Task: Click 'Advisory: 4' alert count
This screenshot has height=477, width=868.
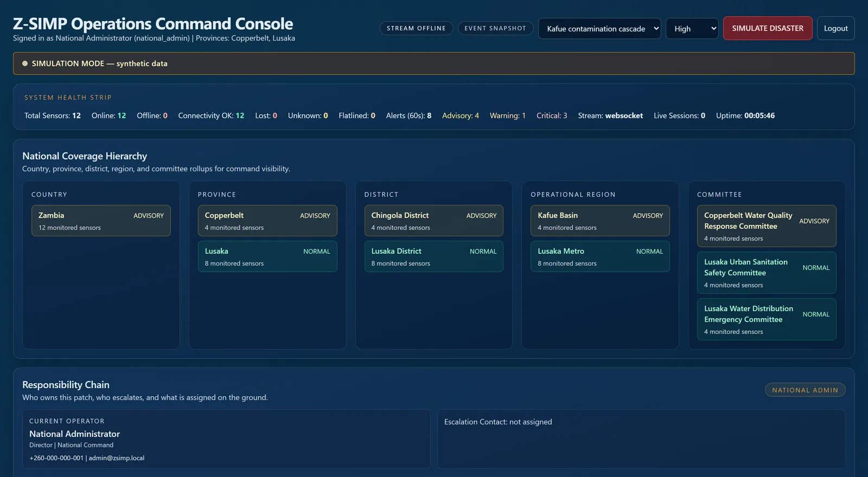Action: point(461,115)
